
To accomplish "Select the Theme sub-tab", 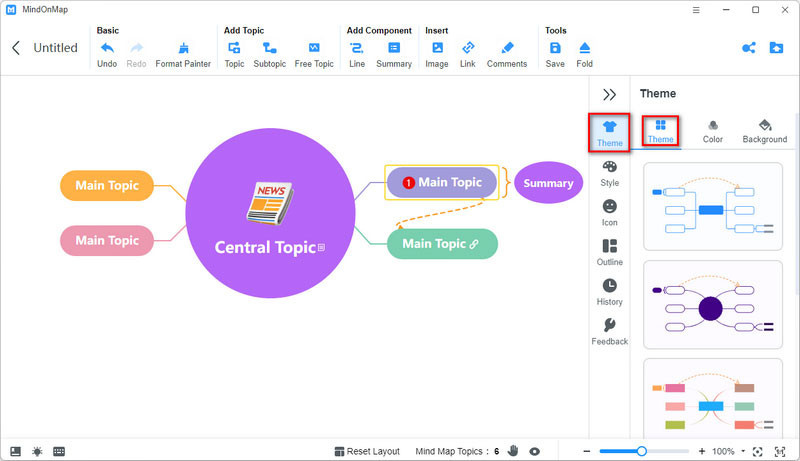I will pyautogui.click(x=661, y=131).
